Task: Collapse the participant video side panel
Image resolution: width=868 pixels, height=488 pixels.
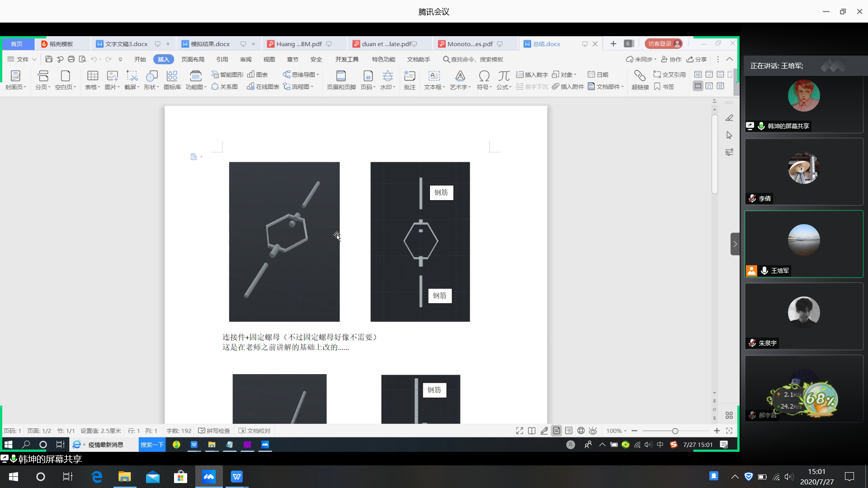Action: pyautogui.click(x=735, y=244)
